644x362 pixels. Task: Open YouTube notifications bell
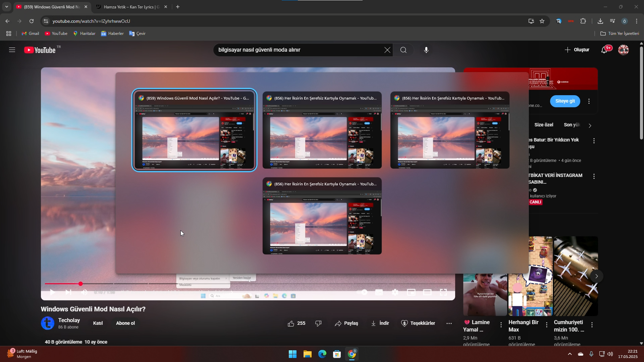click(x=604, y=50)
